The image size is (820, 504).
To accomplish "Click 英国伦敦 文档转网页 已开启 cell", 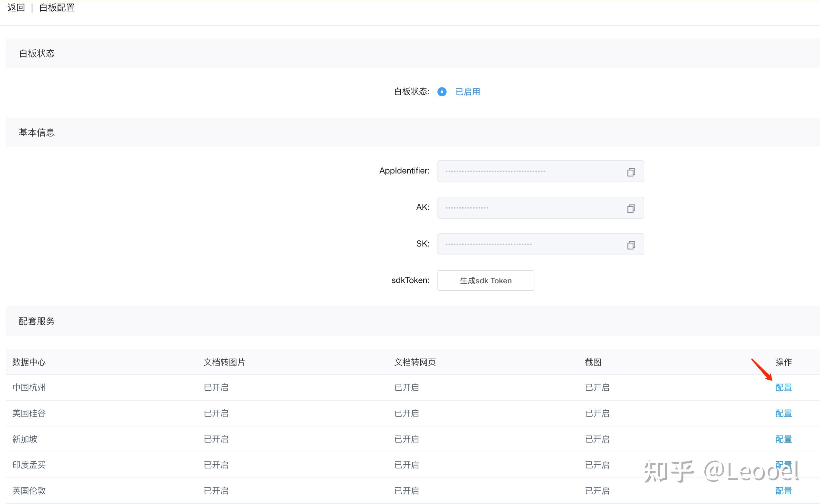I will 407,491.
